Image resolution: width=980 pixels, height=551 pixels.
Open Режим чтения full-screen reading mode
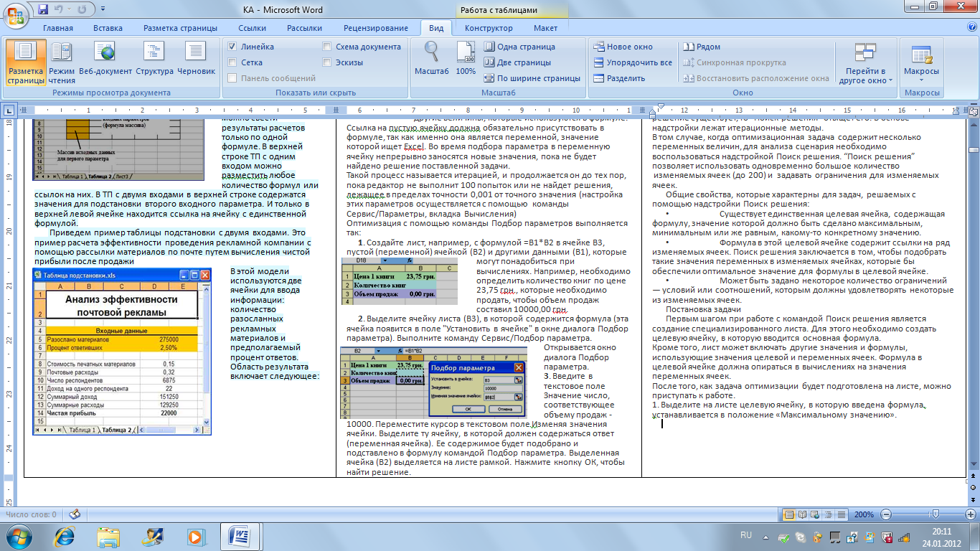[x=62, y=63]
